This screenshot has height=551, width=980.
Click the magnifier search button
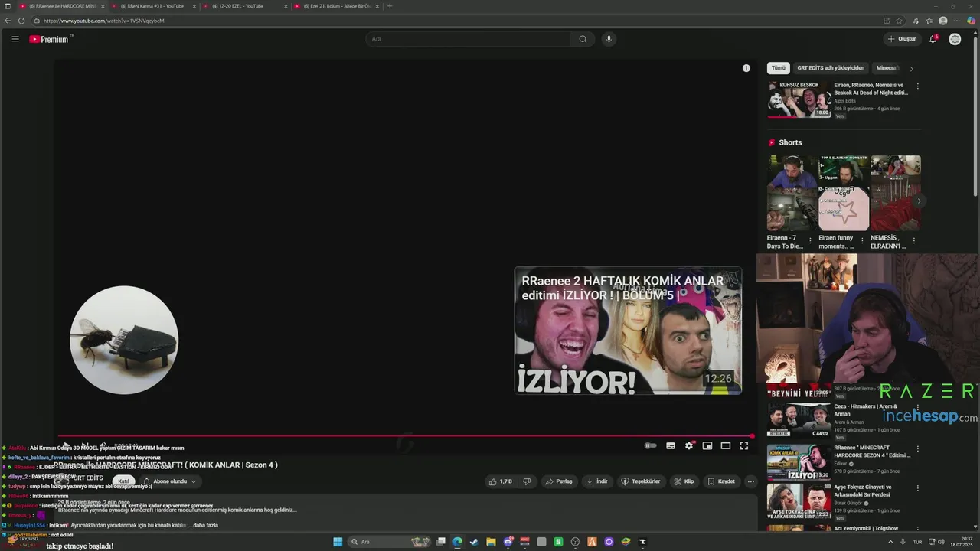(583, 39)
